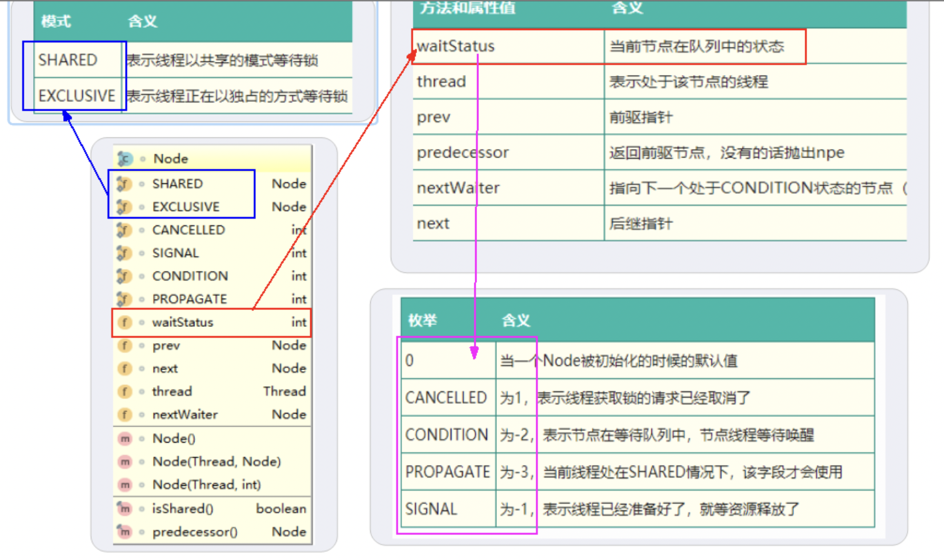
Task: Click the field icon beside SHARED in structure list
Action: (x=124, y=184)
